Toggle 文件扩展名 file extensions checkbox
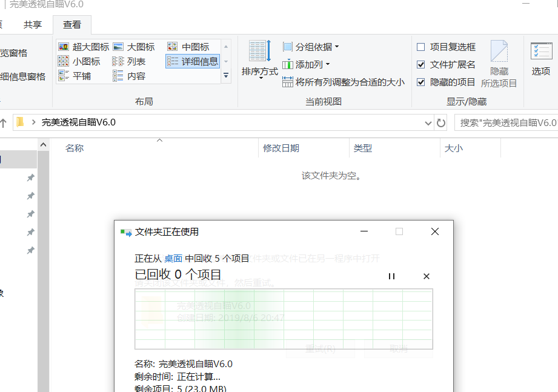The image size is (558, 392). pyautogui.click(x=421, y=65)
